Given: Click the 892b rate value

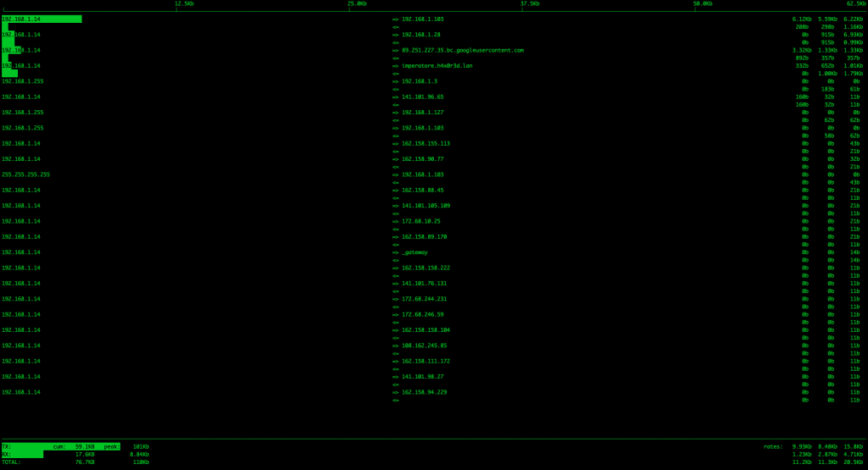Looking at the screenshot, I should [802, 58].
